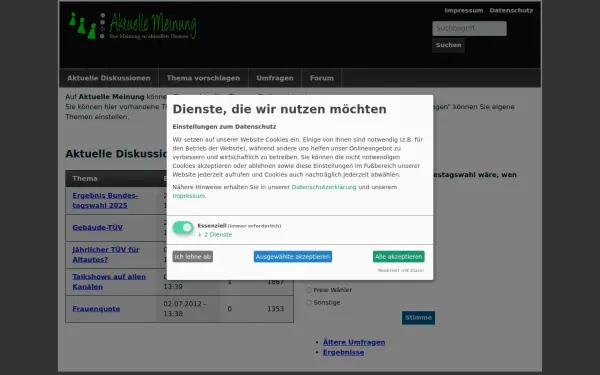Open the Datenschutzerklärung link in dialog
This screenshot has height=375, width=600.
point(324,187)
